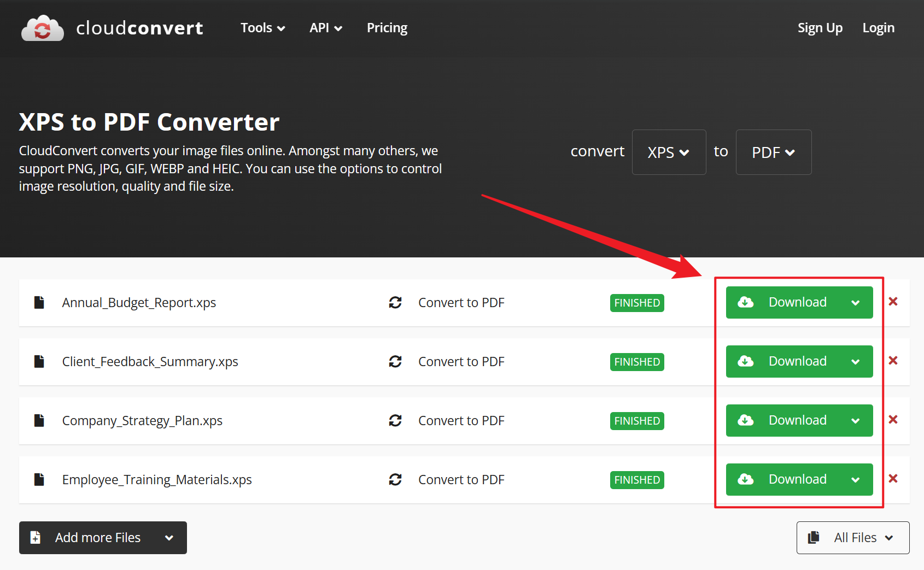Delete Employee_Training_Materials.xps with red X icon
Viewport: 924px width, 570px height.
coord(893,479)
